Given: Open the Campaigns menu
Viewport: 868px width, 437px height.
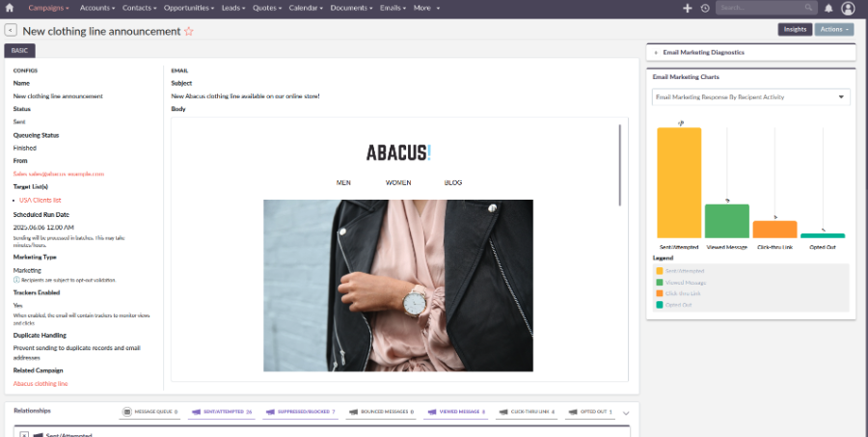Looking at the screenshot, I should (49, 8).
